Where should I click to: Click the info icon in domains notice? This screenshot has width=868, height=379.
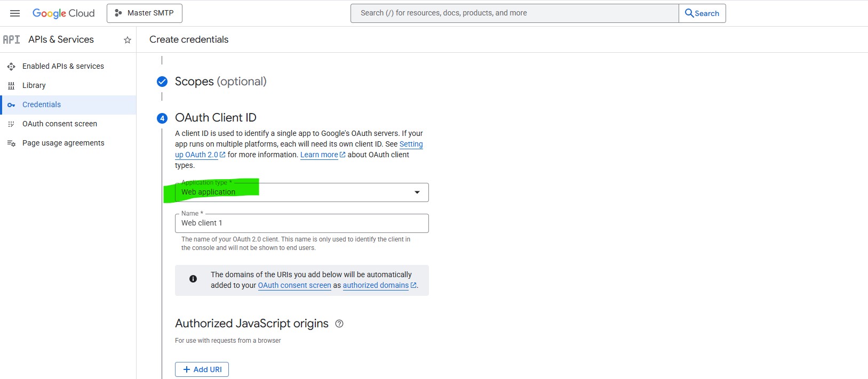pos(193,279)
